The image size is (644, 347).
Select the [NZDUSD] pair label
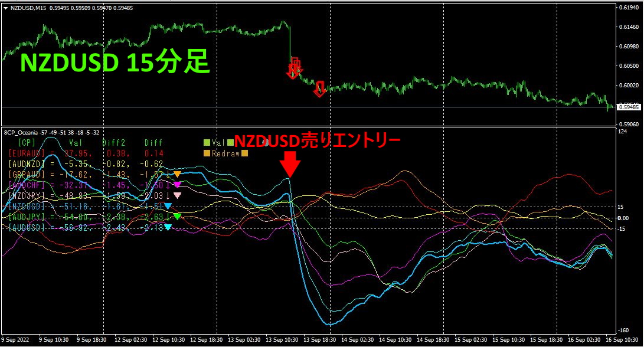click(x=27, y=206)
